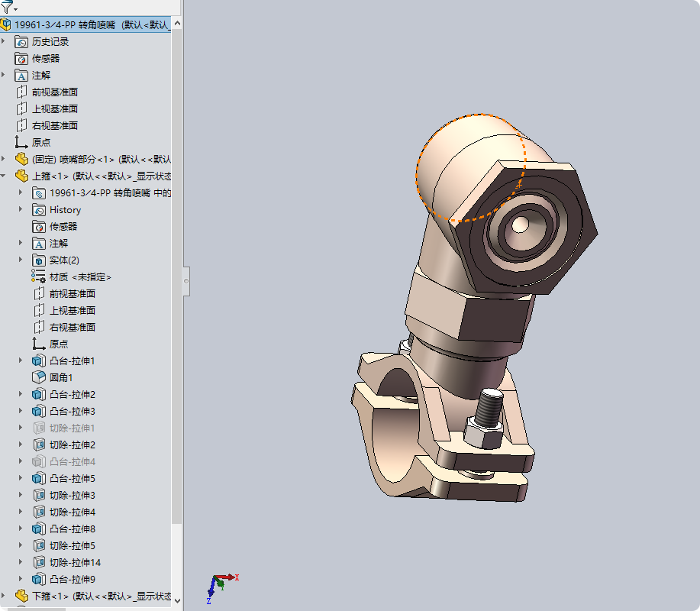Open the feature tree filter icon
Image resolution: width=700 pixels, height=611 pixels.
(x=6, y=6)
